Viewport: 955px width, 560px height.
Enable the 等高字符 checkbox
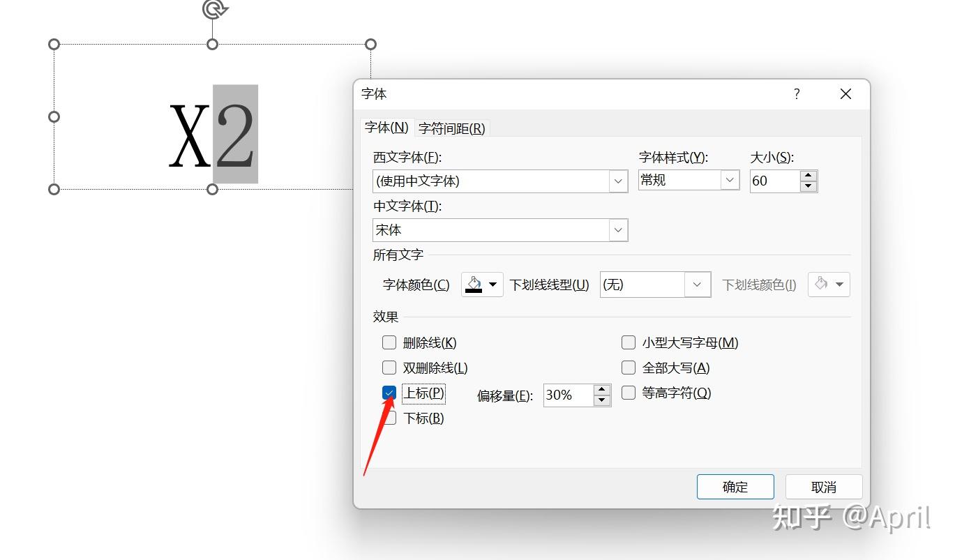tap(628, 393)
